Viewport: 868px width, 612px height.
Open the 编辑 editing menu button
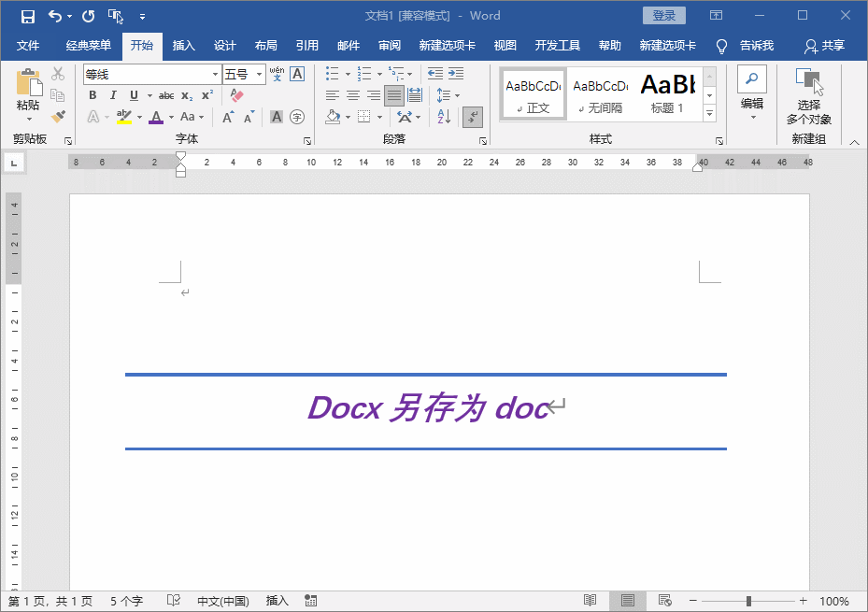coord(752,93)
